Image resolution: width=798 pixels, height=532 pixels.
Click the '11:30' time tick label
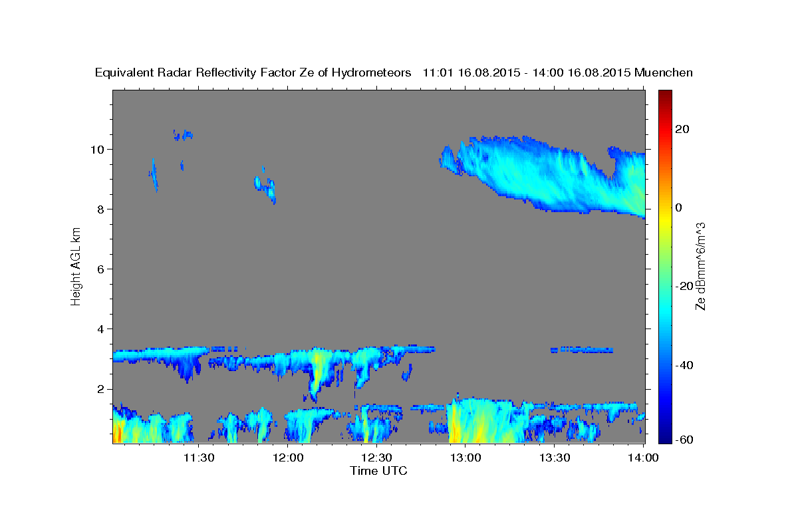198,458
